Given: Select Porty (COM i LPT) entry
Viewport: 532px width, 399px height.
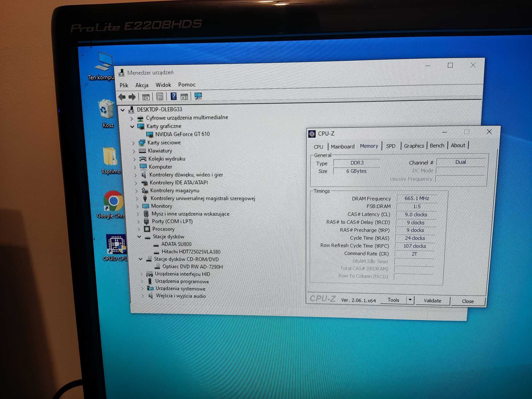Looking at the screenshot, I should pos(172,221).
